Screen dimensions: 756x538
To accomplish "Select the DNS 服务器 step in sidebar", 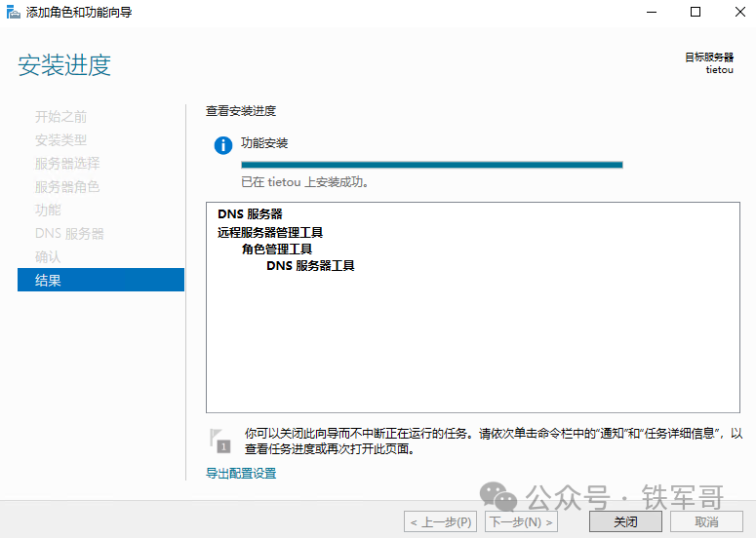I will (69, 234).
